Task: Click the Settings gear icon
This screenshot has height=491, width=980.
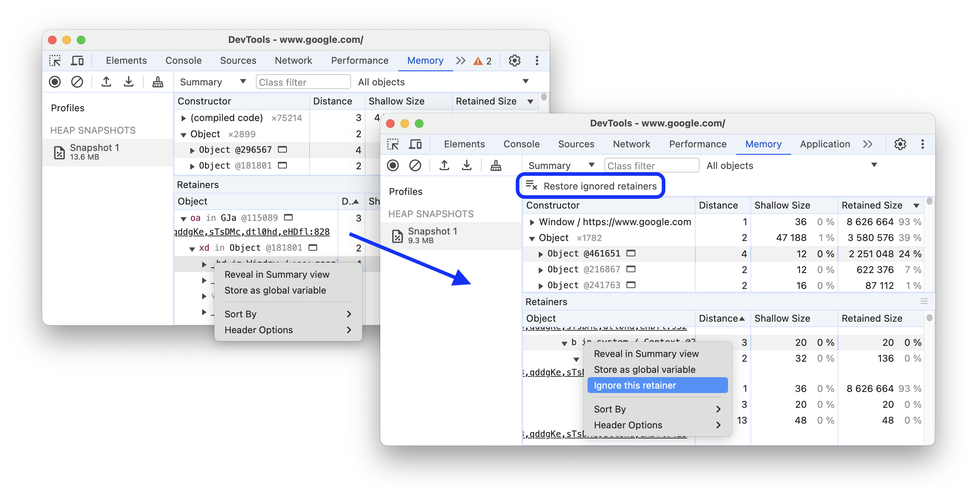Action: pos(900,145)
